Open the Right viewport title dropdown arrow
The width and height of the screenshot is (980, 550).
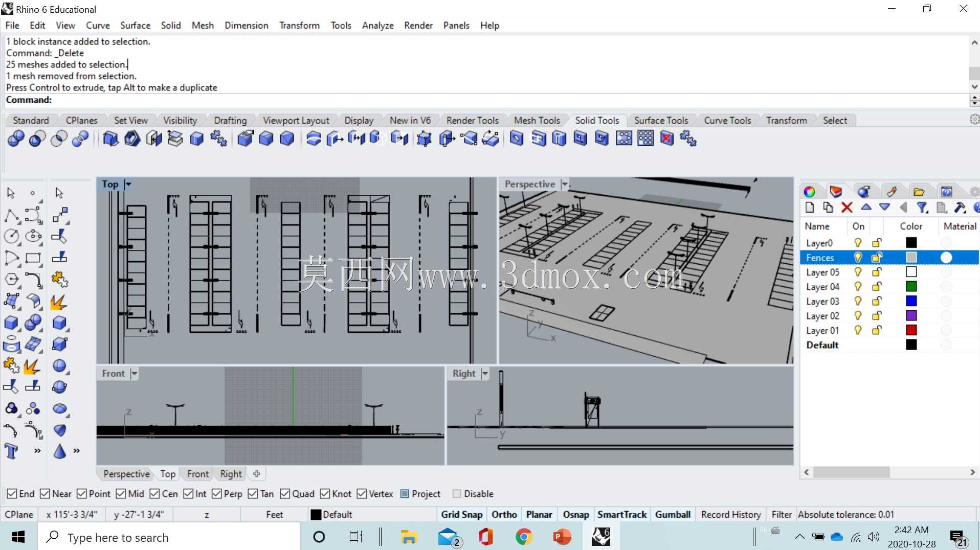pyautogui.click(x=485, y=374)
